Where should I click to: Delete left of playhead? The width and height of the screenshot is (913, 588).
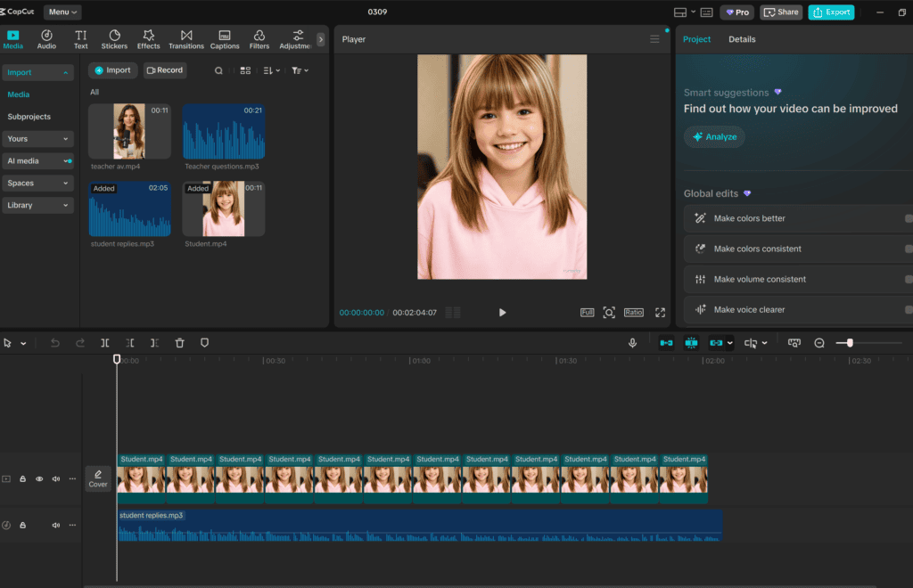(x=130, y=343)
